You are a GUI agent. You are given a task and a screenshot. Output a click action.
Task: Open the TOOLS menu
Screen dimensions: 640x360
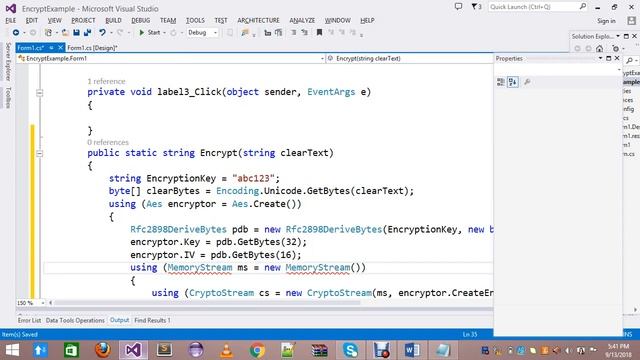tap(195, 20)
